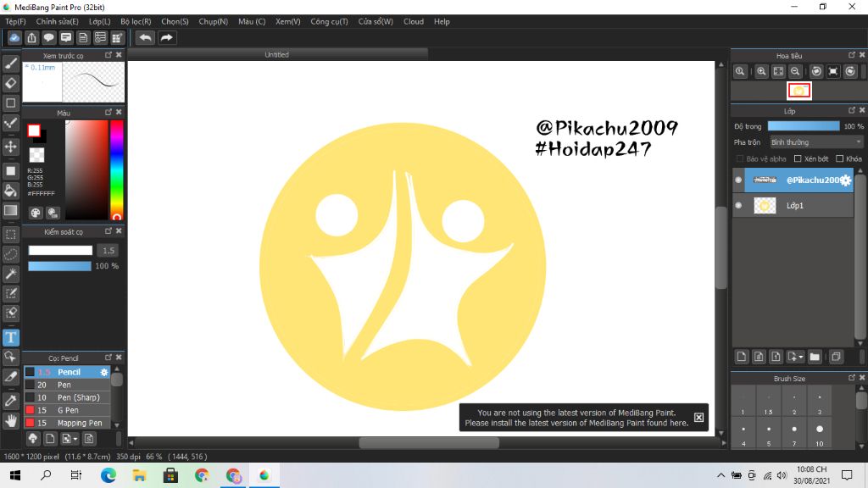This screenshot has height=488, width=868.
Task: Click the Redo arrow
Action: [x=166, y=37]
